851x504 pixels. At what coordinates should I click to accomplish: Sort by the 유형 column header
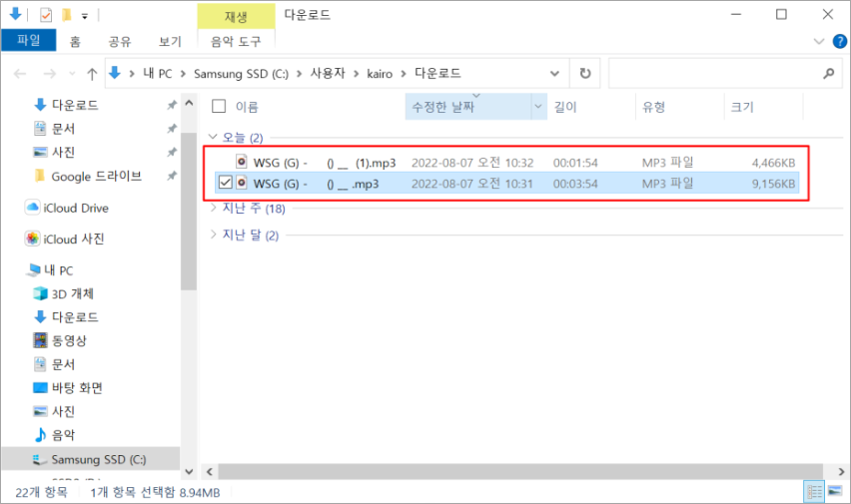coord(653,107)
